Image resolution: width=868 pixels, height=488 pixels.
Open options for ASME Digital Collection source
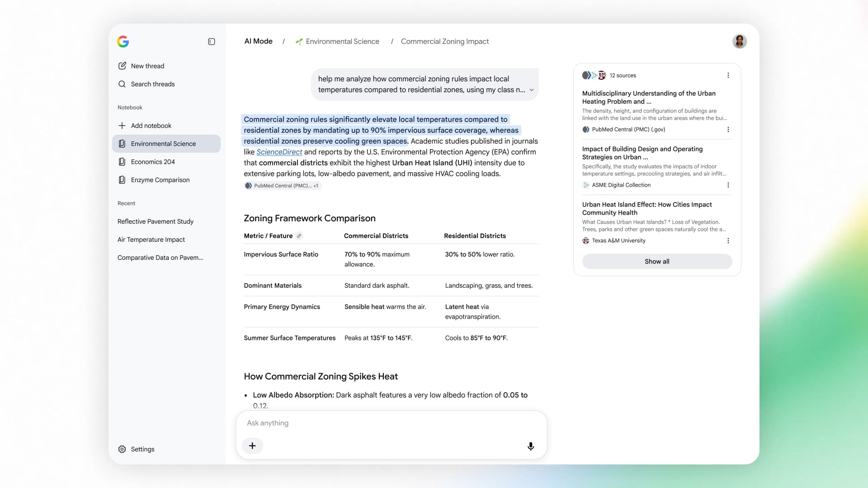pos(728,185)
